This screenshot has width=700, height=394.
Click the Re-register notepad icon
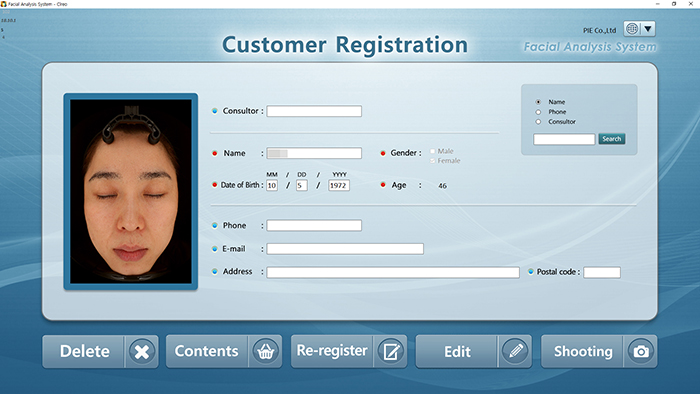(391, 352)
